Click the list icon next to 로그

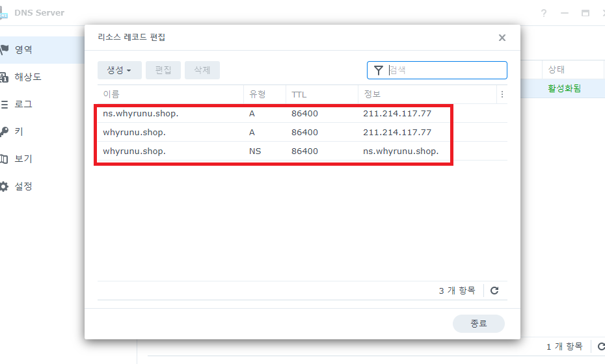[x=5, y=105]
